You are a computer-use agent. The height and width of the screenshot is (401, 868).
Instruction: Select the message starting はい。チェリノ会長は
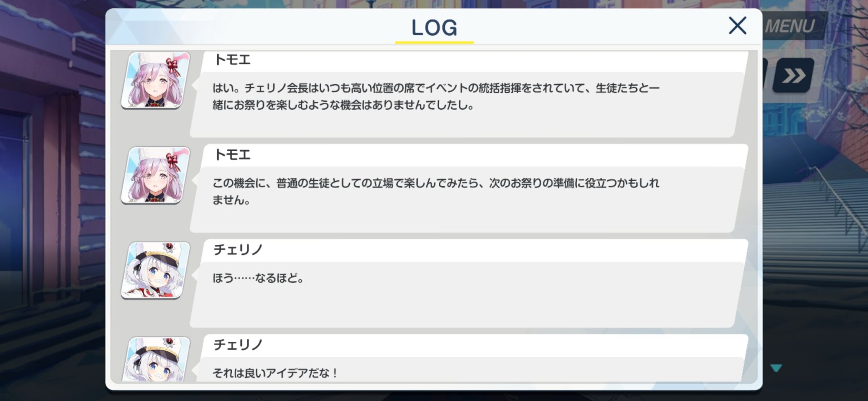pyautogui.click(x=436, y=96)
